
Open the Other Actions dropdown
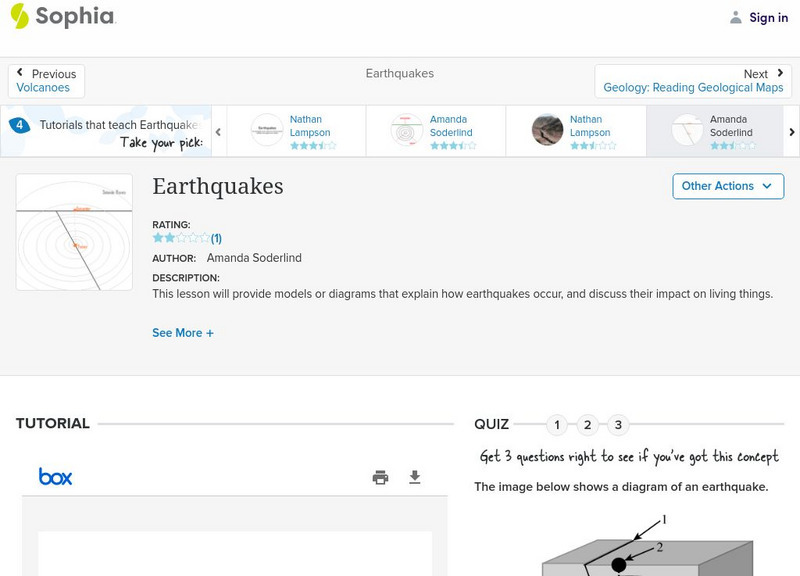tap(727, 186)
